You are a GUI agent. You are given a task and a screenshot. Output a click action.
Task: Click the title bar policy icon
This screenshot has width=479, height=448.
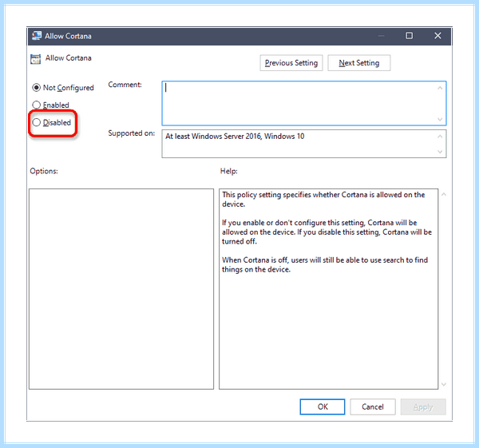37,36
